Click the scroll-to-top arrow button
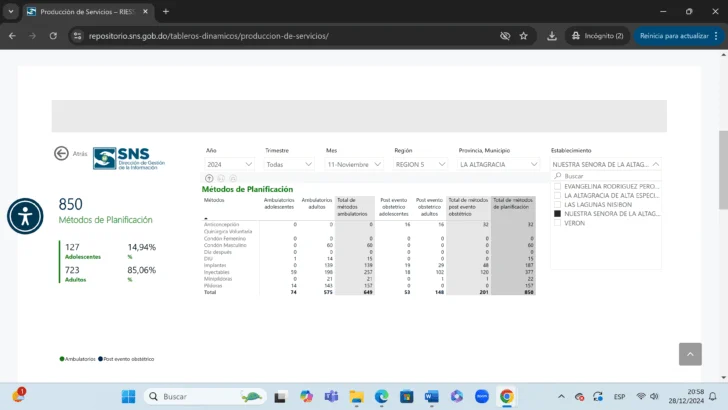Screen dimensions: 728x410 click(x=690, y=354)
